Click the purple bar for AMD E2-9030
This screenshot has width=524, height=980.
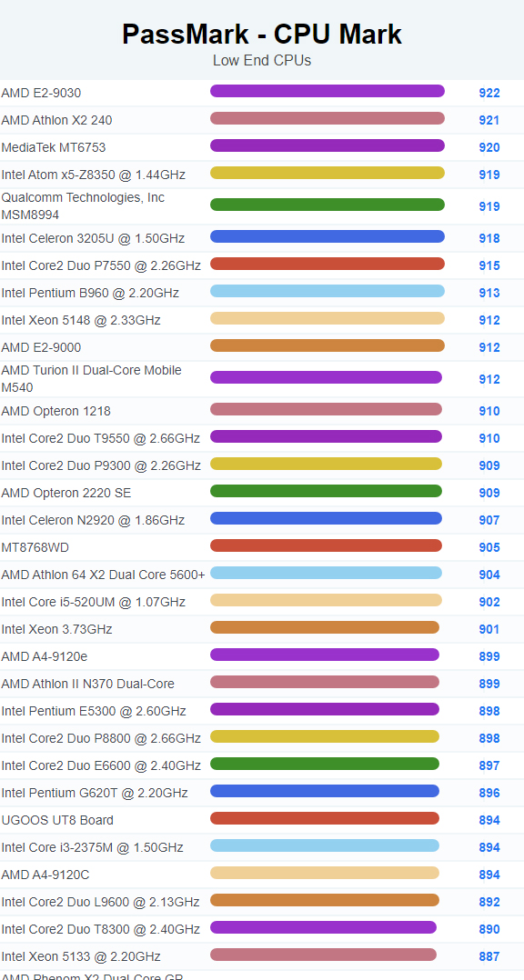pyautogui.click(x=327, y=91)
